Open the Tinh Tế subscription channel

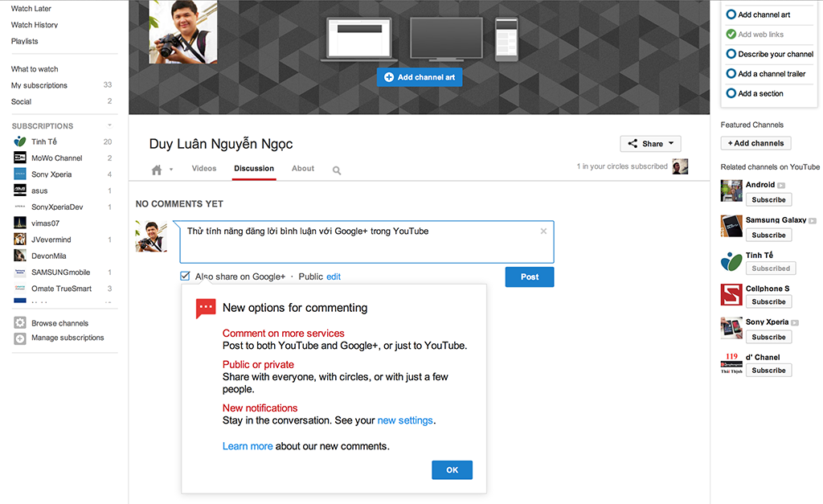44,141
